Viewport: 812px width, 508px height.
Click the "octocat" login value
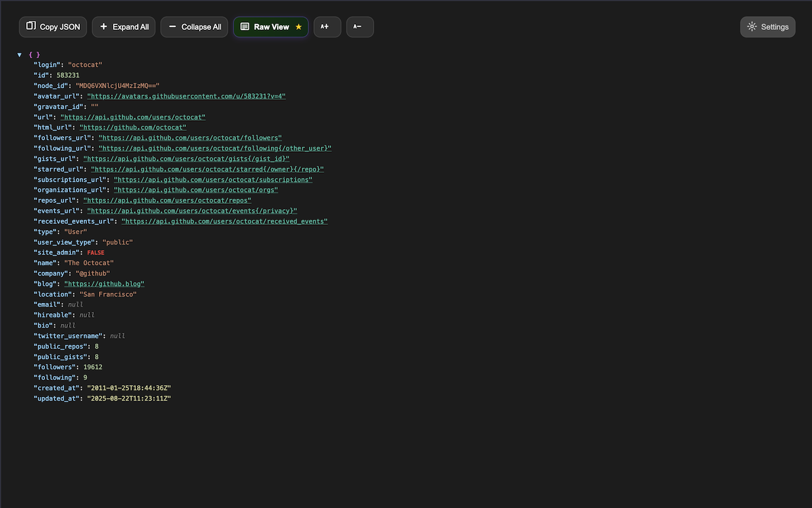tap(85, 65)
